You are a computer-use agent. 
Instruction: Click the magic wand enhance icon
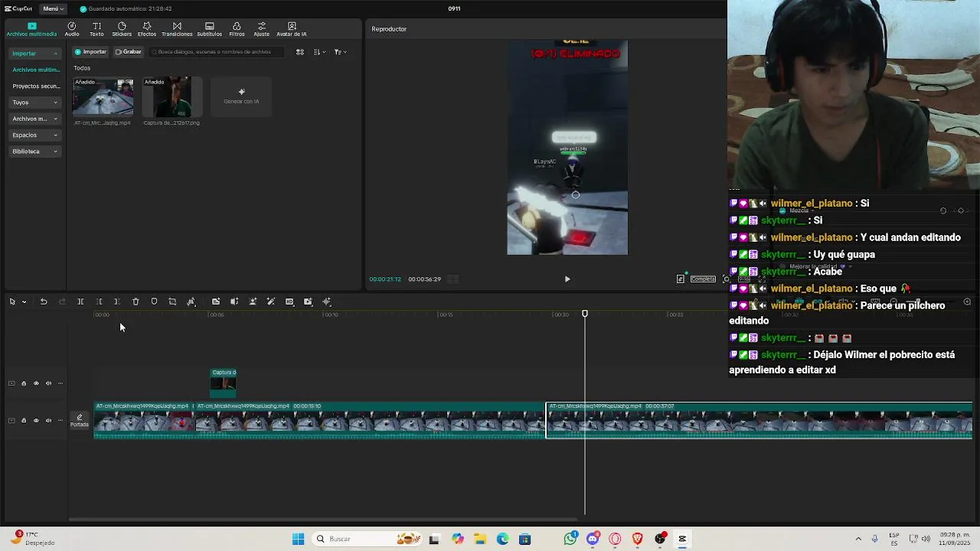(x=271, y=302)
